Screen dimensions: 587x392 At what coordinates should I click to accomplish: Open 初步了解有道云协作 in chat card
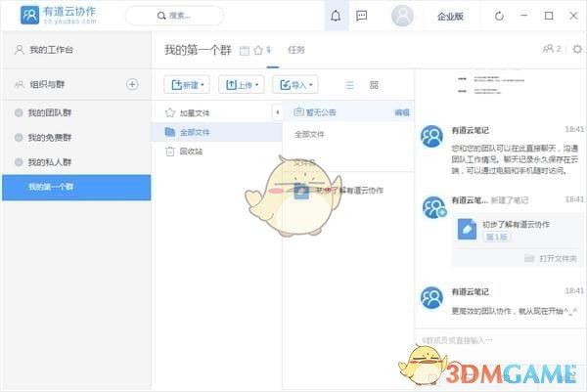516,225
